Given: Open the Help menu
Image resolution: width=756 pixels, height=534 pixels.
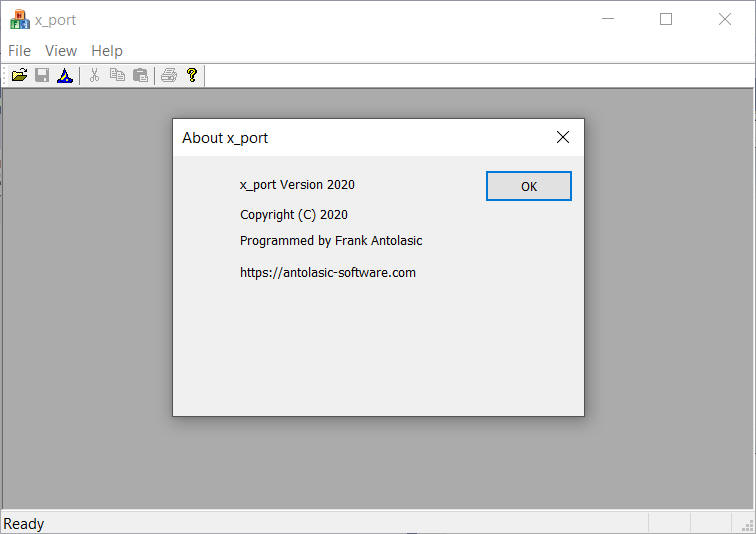Looking at the screenshot, I should click(107, 51).
